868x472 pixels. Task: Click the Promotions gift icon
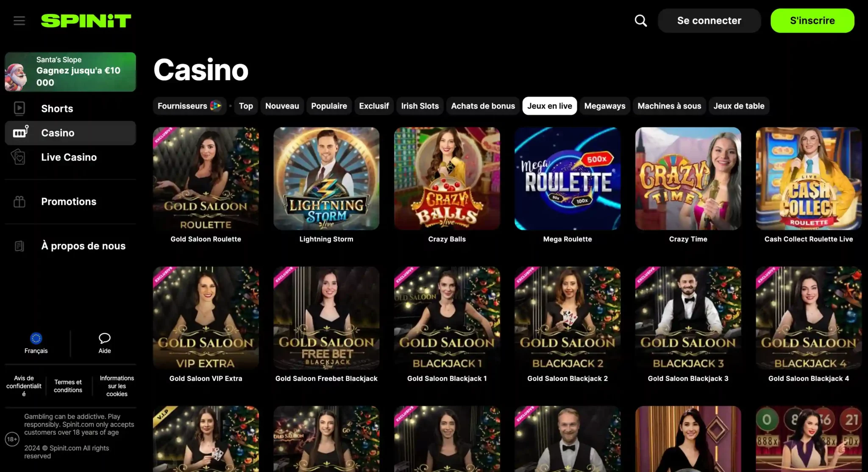(x=19, y=202)
